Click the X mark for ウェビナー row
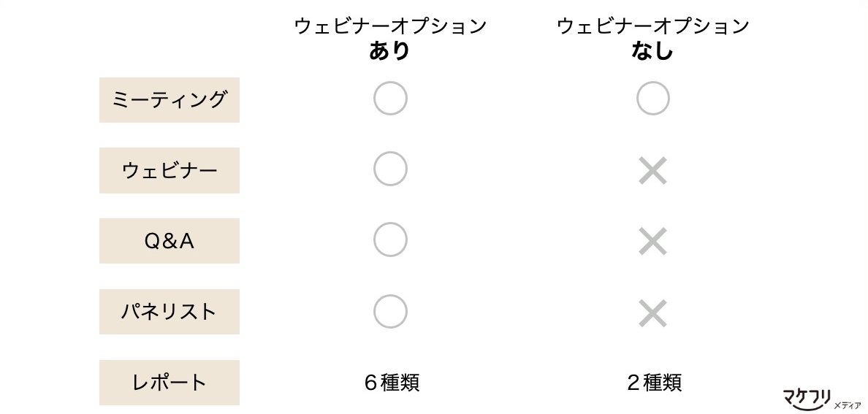 click(652, 170)
